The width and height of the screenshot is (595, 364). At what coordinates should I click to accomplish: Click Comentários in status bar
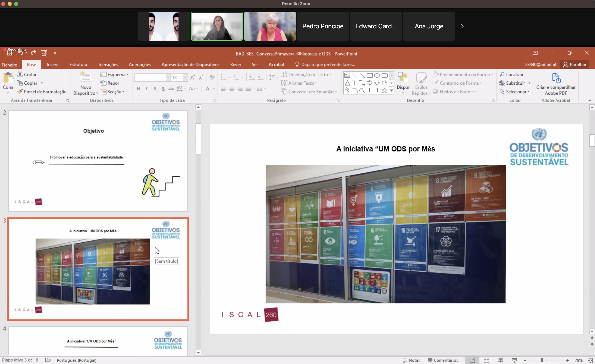point(443,360)
